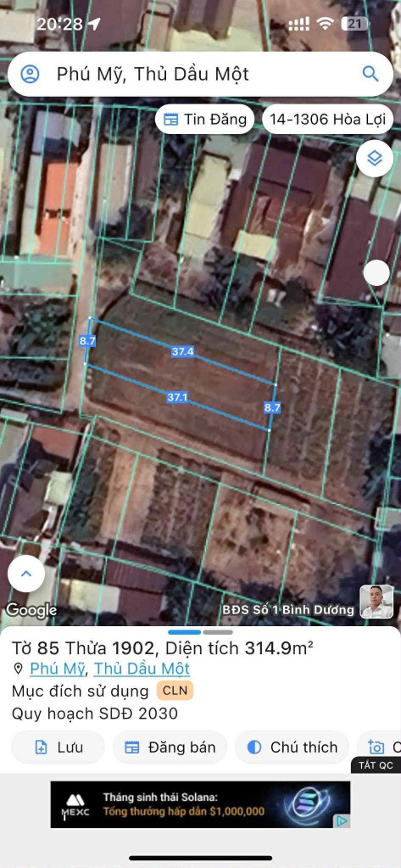The width and height of the screenshot is (401, 868).
Task: Toggle the Chú thích legend button
Action: (292, 747)
